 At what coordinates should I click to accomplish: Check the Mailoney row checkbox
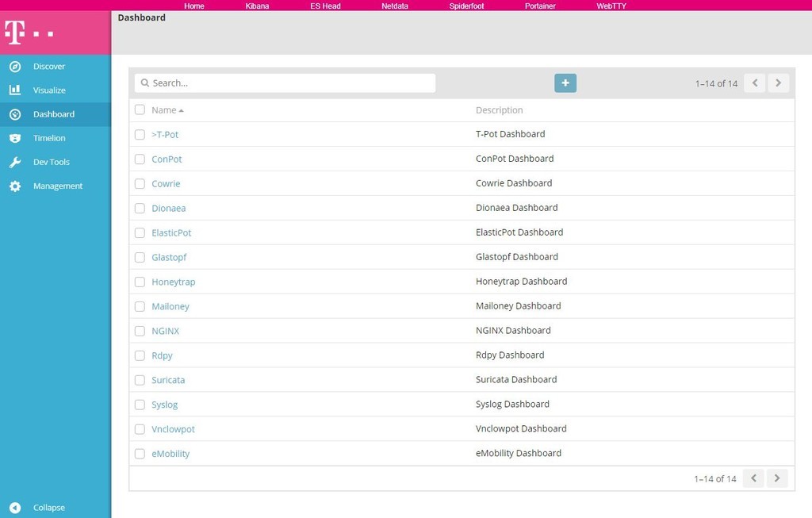click(x=140, y=307)
